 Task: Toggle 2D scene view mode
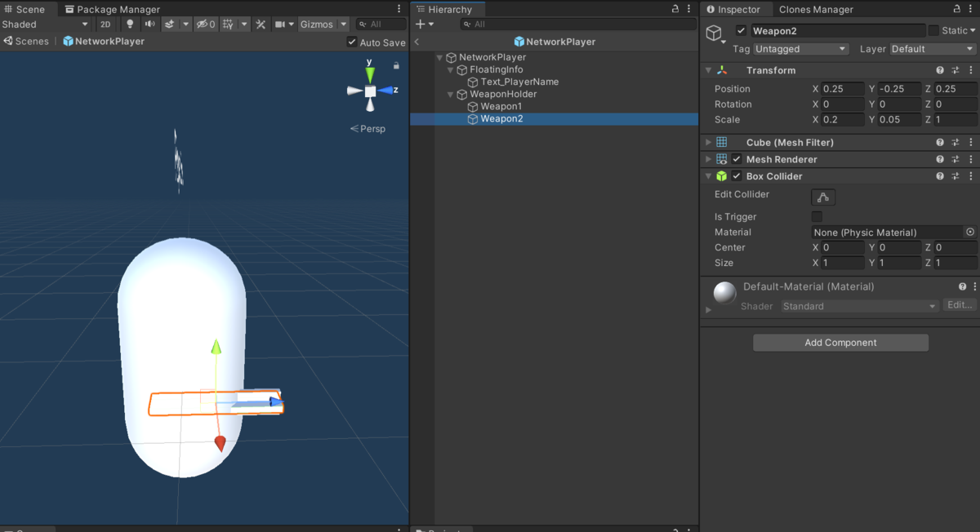pos(105,24)
